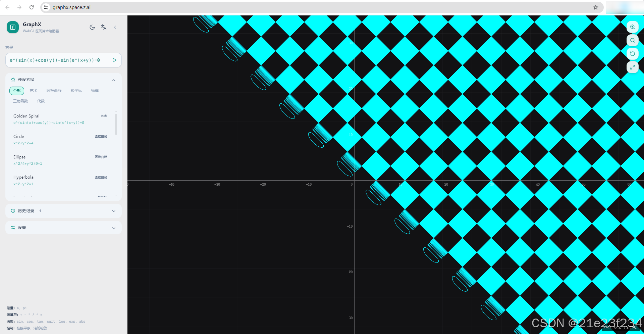
Task: Click the 艺术 tag on Golden Spiral
Action: click(x=104, y=116)
